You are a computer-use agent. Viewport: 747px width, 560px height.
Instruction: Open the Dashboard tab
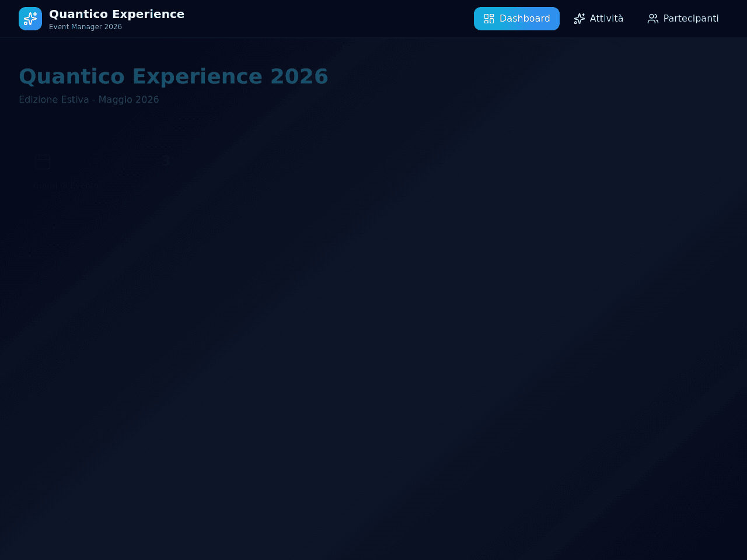(x=516, y=19)
